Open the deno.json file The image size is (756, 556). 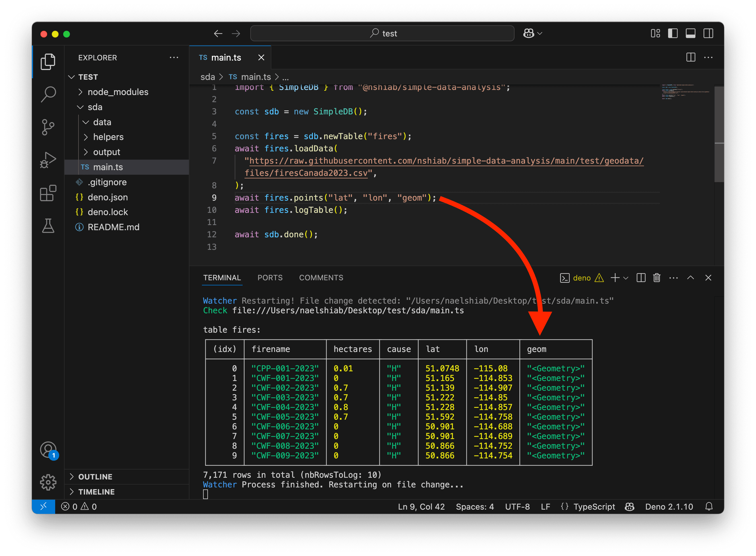coord(127,197)
